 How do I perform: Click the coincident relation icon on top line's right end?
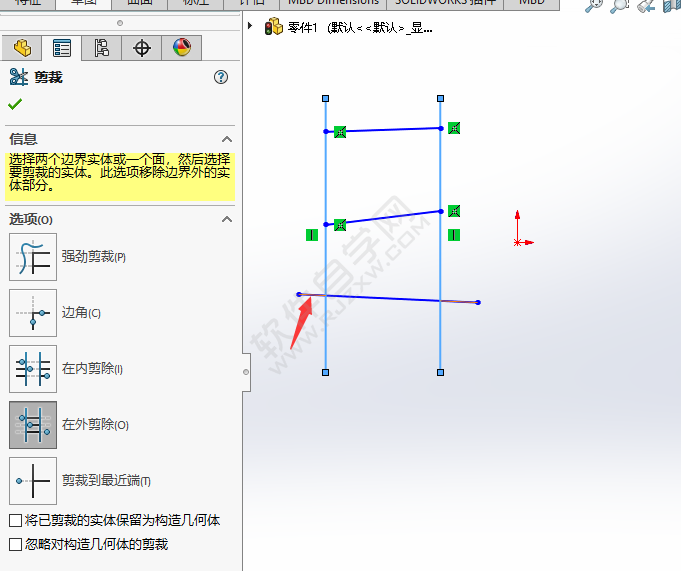(x=454, y=128)
